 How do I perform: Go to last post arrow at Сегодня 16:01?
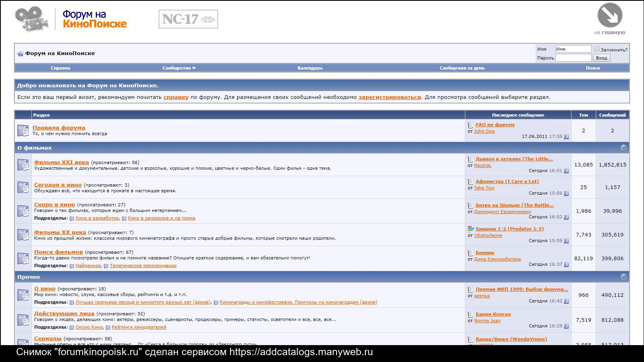[x=566, y=171]
